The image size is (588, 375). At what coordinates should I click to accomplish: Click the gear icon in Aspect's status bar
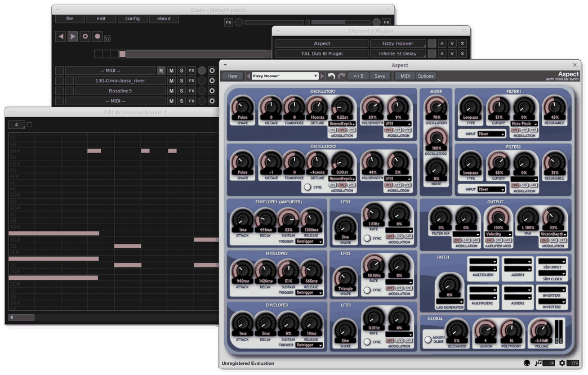562,363
